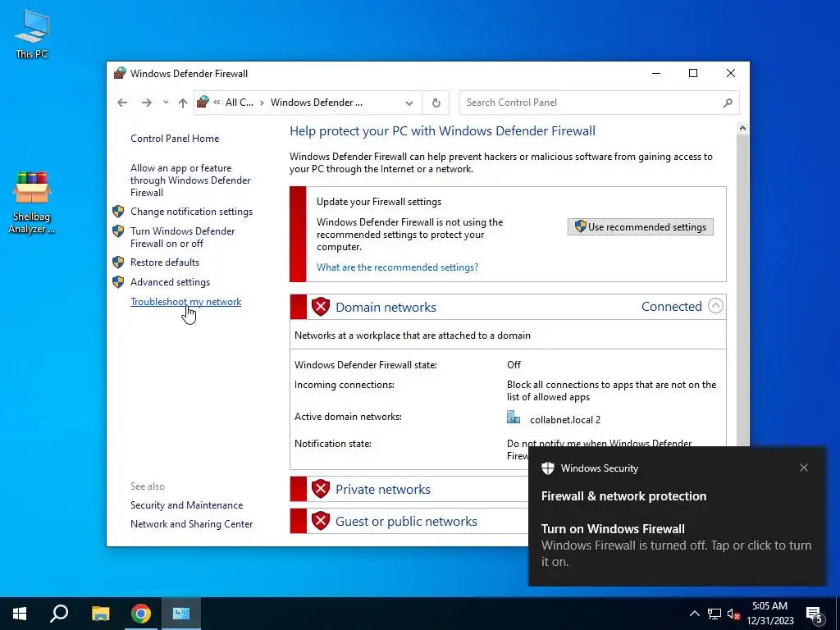This screenshot has width=840, height=630.
Task: Open Control Panel Home
Action: (175, 138)
